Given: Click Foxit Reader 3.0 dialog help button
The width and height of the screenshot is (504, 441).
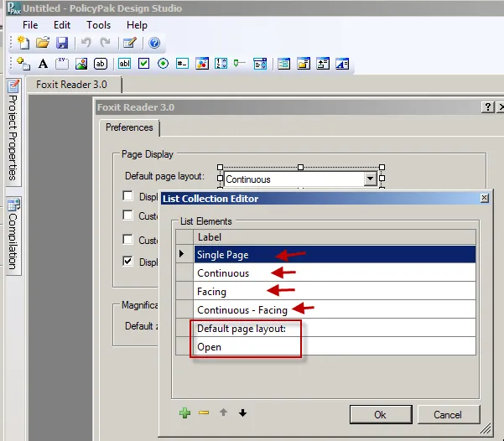Looking at the screenshot, I should 487,107.
